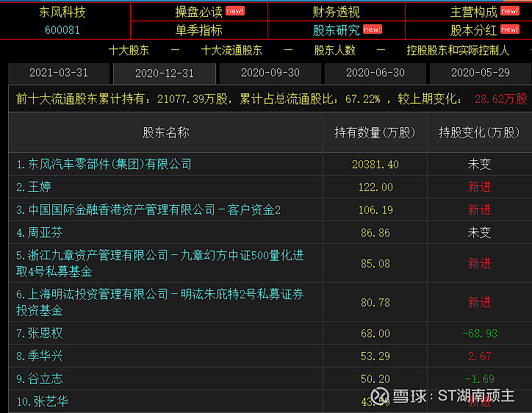Open the 主营构成 section
The height and width of the screenshot is (413, 532).
[473, 12]
